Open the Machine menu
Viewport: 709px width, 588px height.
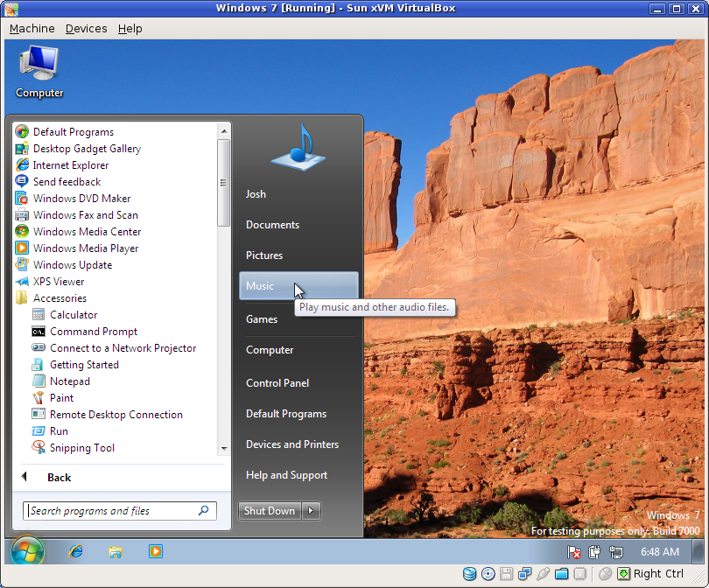click(x=32, y=28)
